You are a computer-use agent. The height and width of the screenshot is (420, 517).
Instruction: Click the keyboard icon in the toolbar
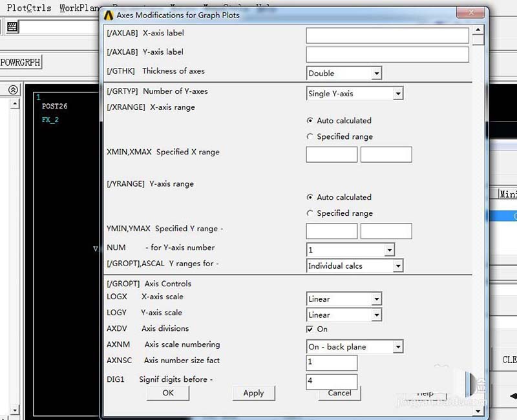click(x=12, y=26)
